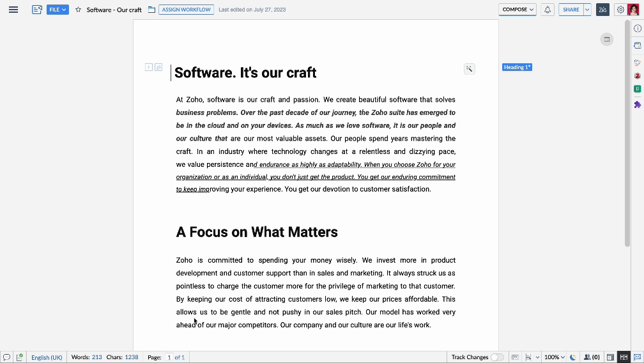Open the COMPOSE dropdown
Image resolution: width=644 pixels, height=363 pixels.
517,10
